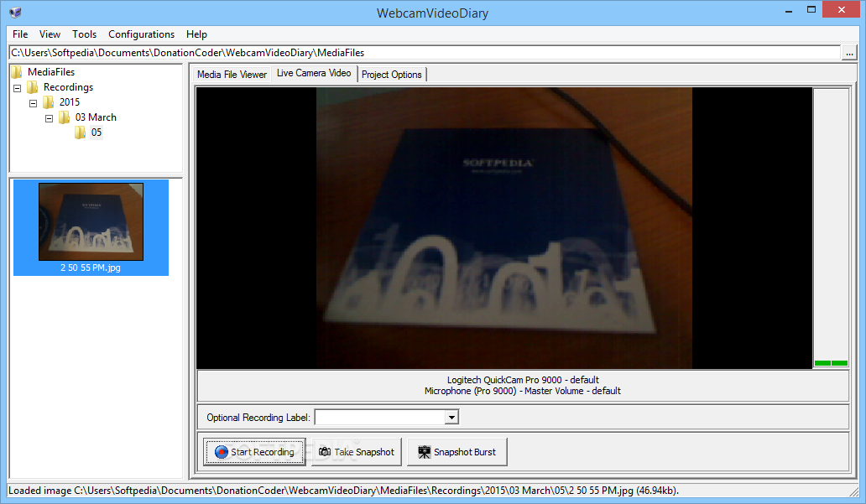Collapse the 2015 tree node

[33, 103]
